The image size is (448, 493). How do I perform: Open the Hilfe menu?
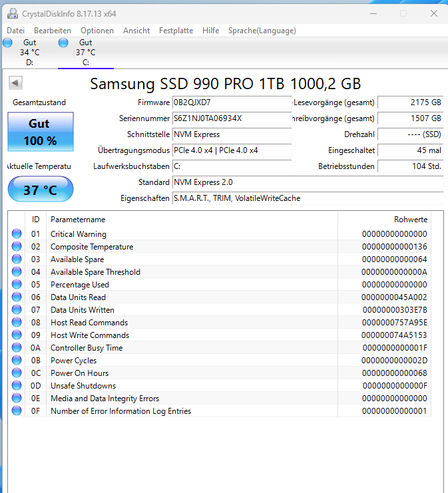[211, 31]
